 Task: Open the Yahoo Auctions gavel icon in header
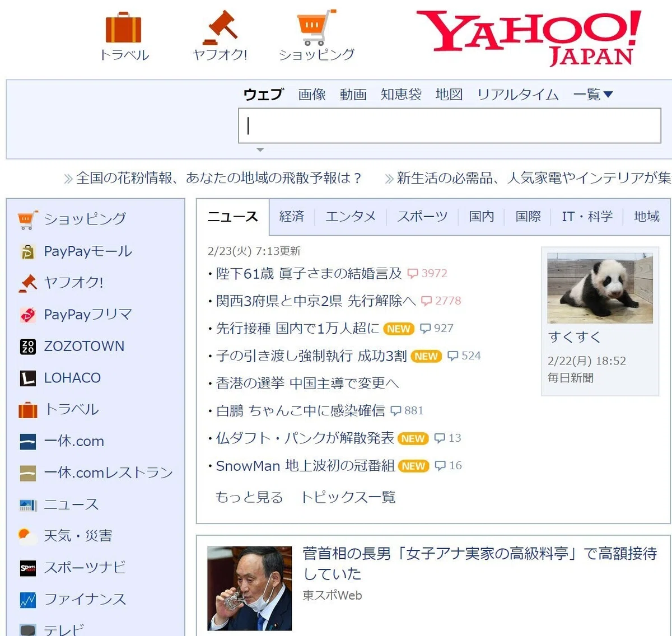220,27
